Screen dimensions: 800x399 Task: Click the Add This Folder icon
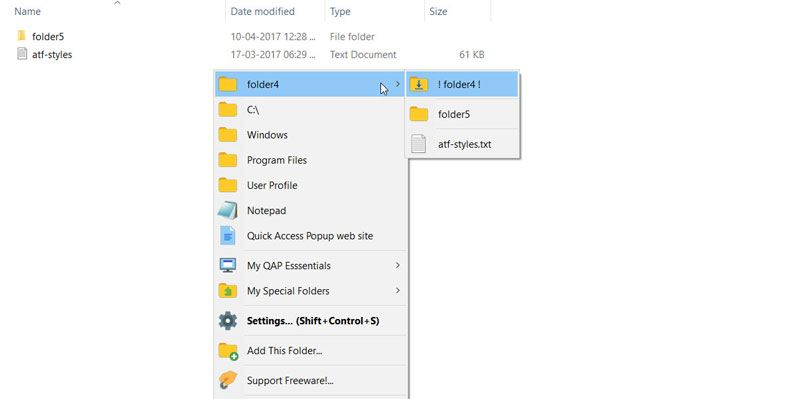[228, 351]
